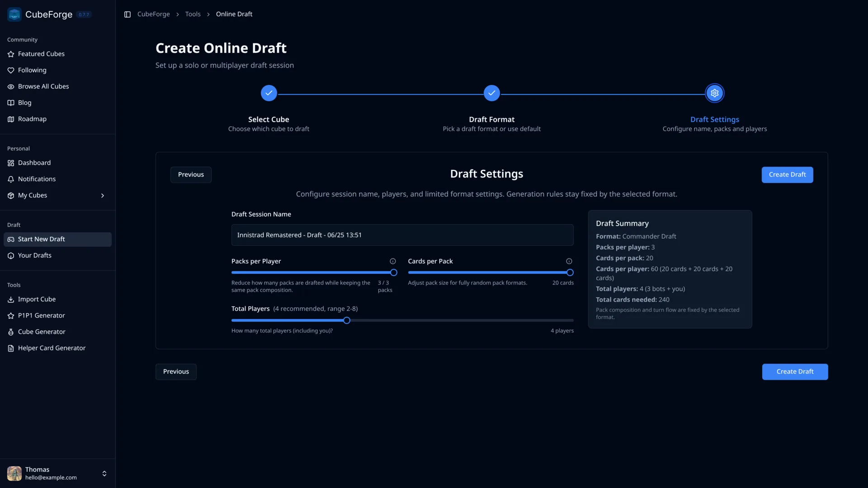Toggle the sidebar panel icon

click(127, 14)
